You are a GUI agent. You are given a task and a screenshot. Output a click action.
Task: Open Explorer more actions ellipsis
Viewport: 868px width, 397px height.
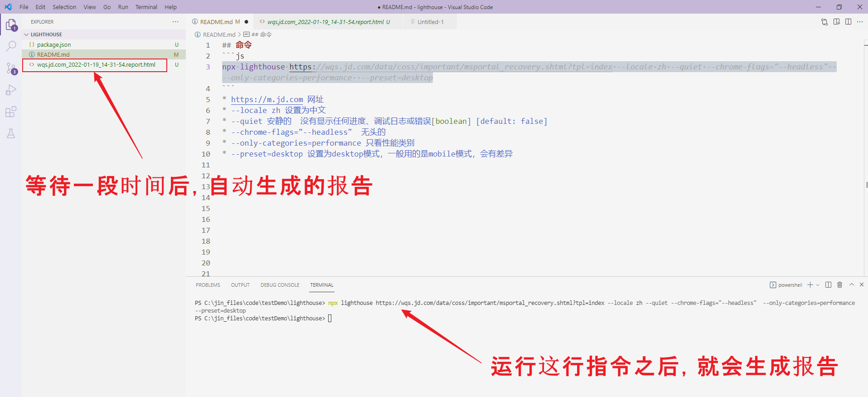pyautogui.click(x=175, y=22)
